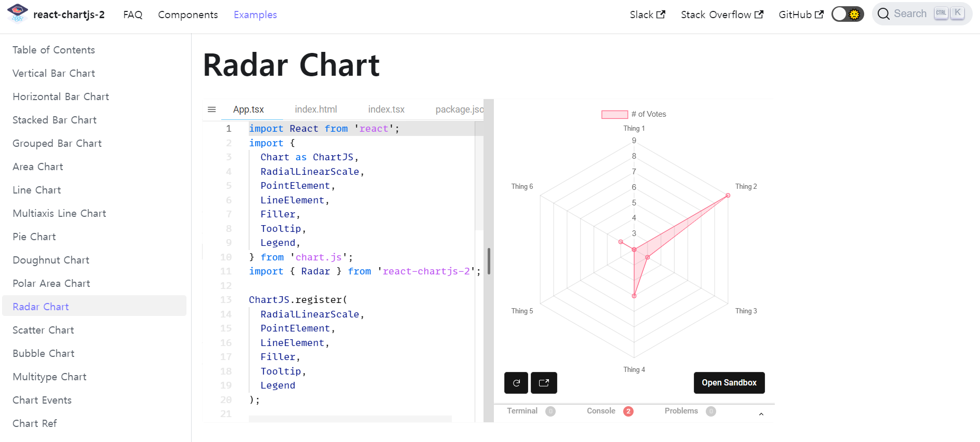Open the Terminal panel tab

(x=522, y=411)
